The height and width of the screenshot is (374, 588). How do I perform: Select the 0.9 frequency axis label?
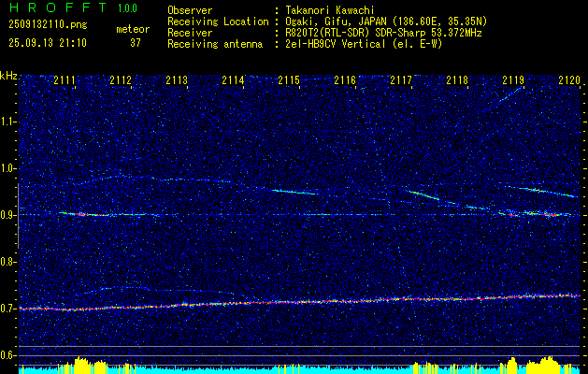[x=9, y=215]
